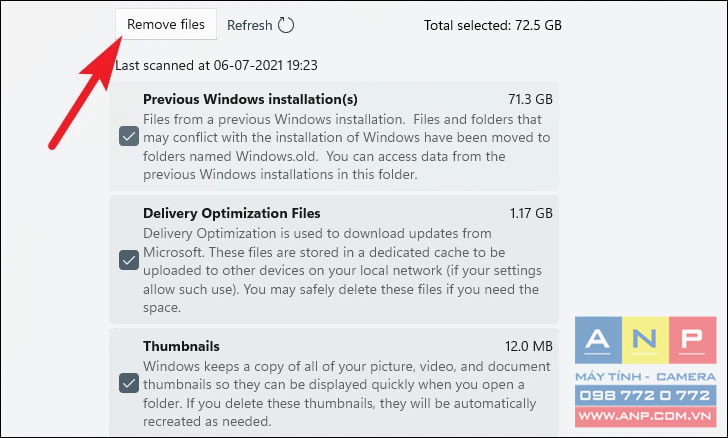Click the Total selected: 72.5 GB text
728x438 pixels.
pos(493,25)
